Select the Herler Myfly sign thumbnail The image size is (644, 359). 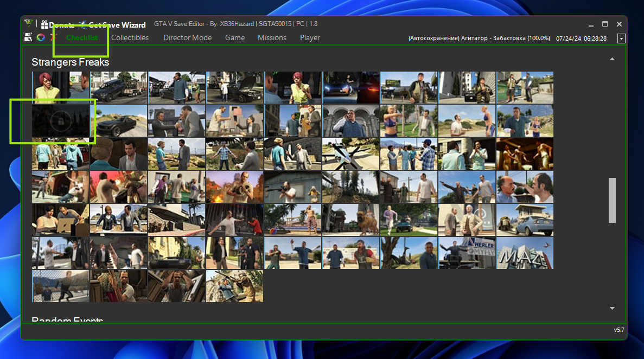click(467, 253)
